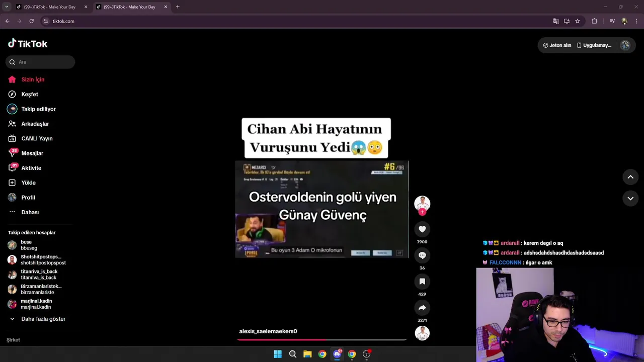Open the Şirket footer link
The height and width of the screenshot is (362, 644).
pyautogui.click(x=13, y=340)
